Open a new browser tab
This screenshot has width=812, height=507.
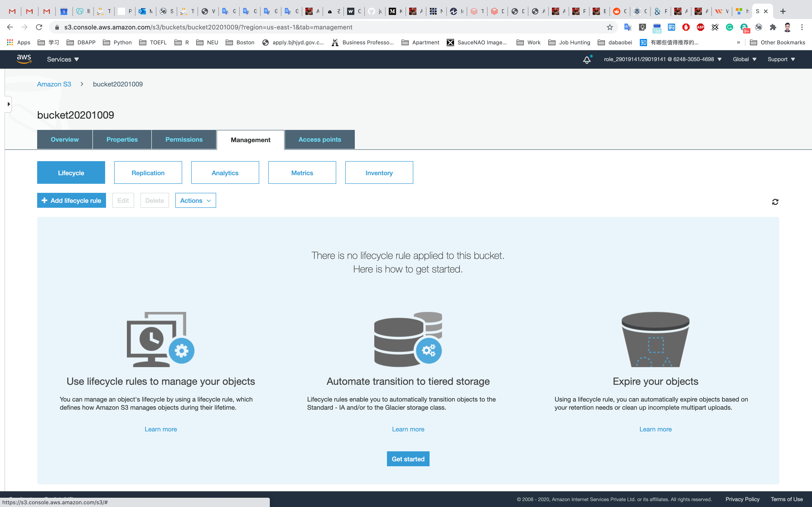tap(783, 11)
